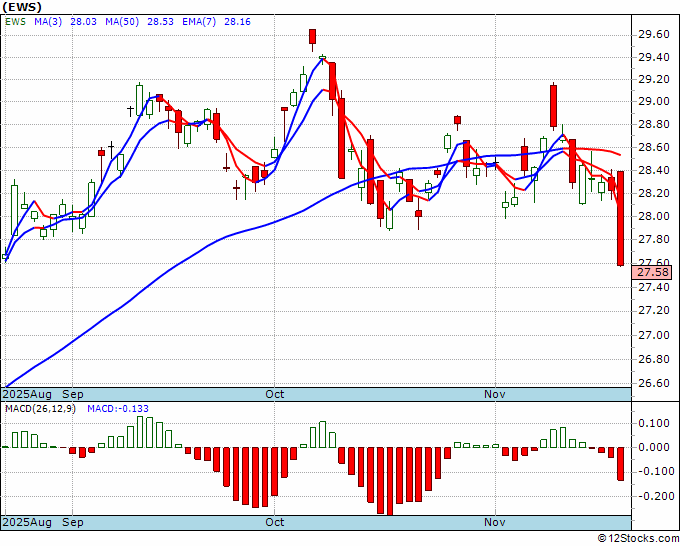The height and width of the screenshot is (546, 680).
Task: Click the 29.60 price axis label
Action: [654, 35]
